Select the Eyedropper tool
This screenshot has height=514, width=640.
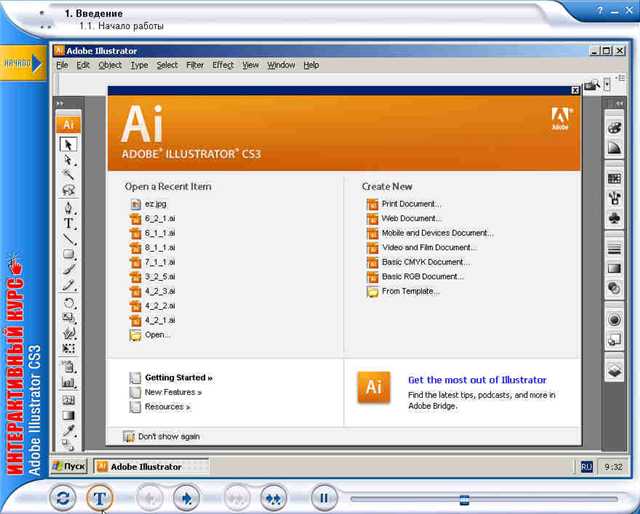pyautogui.click(x=68, y=430)
